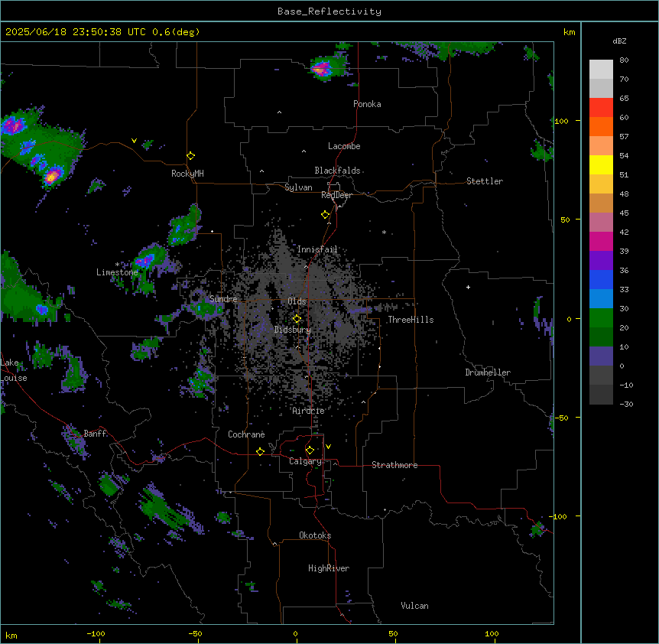The image size is (659, 644).
Task: Pick the magenta 39–42 dBZ legend swatch
Action: (x=601, y=241)
